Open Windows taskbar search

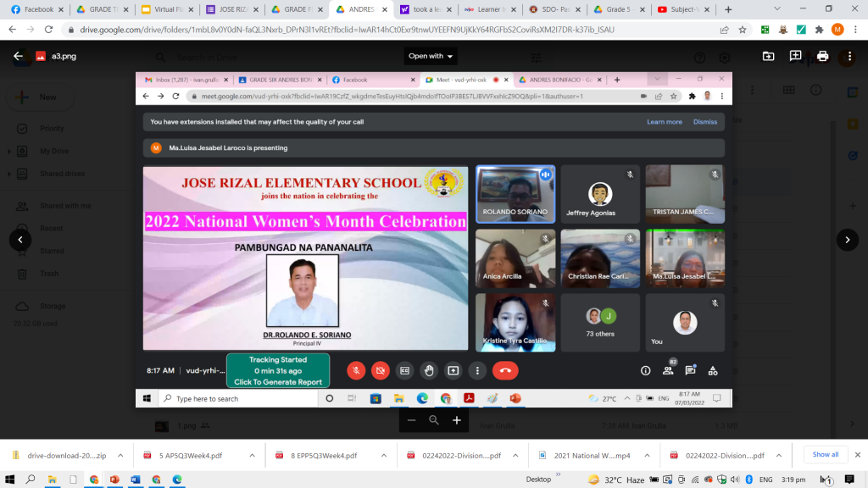coord(31,480)
